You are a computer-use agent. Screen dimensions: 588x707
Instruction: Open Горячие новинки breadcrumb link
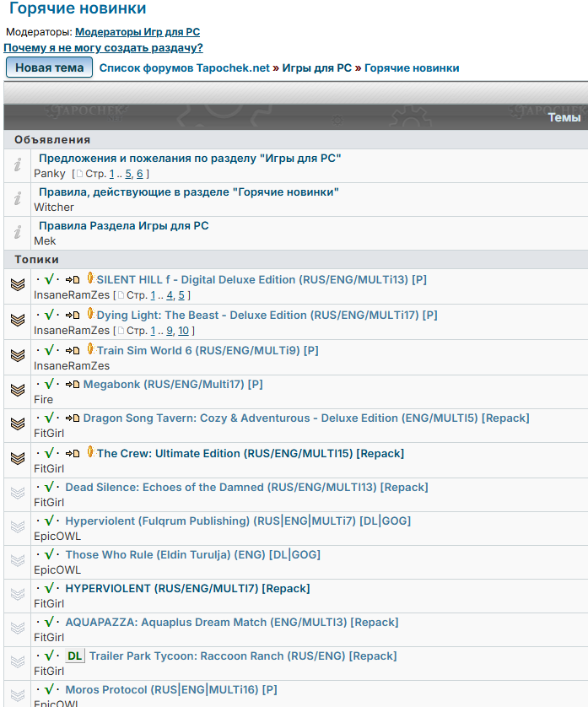(412, 68)
